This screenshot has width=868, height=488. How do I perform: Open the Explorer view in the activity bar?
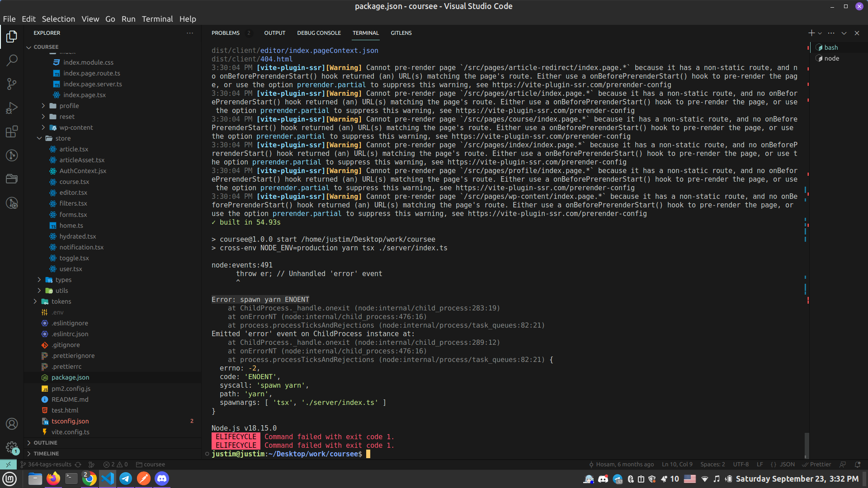pyautogui.click(x=12, y=36)
